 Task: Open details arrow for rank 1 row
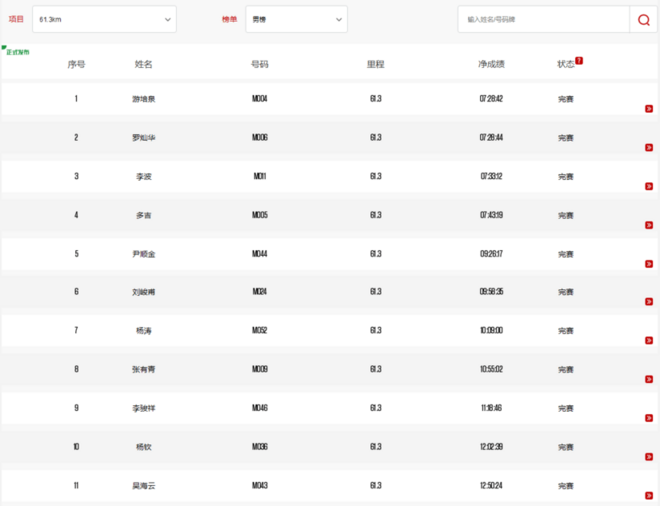[649, 109]
